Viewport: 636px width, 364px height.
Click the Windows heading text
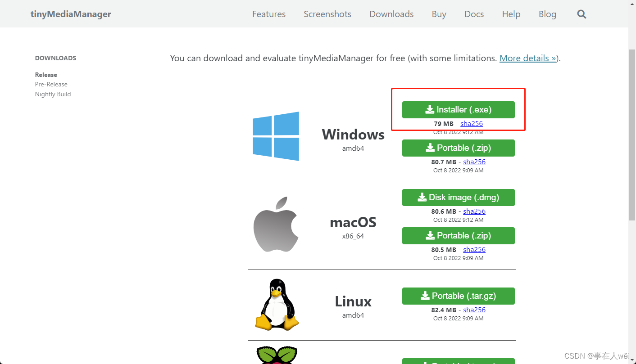[353, 135]
